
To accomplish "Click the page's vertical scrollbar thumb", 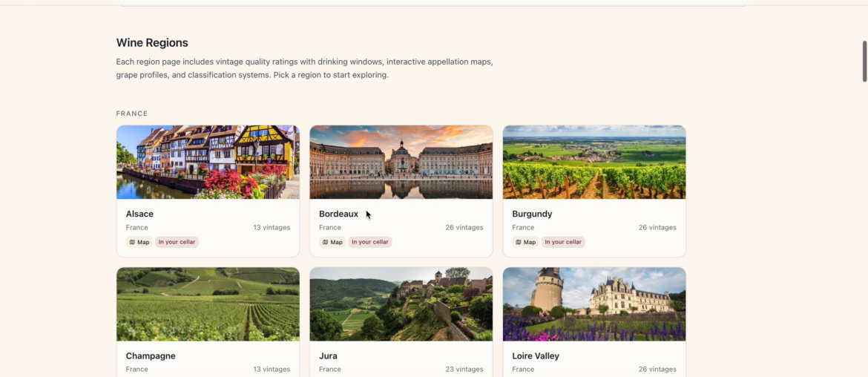I will (864, 61).
